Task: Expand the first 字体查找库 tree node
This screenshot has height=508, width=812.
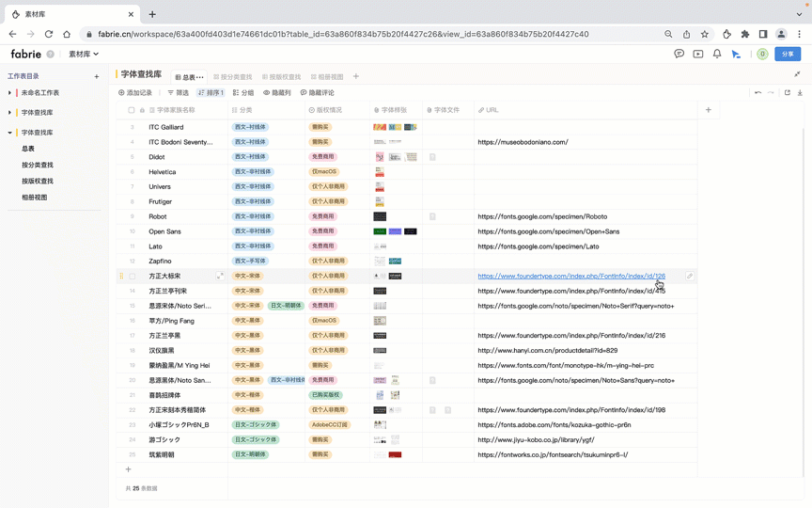Action: click(9, 113)
